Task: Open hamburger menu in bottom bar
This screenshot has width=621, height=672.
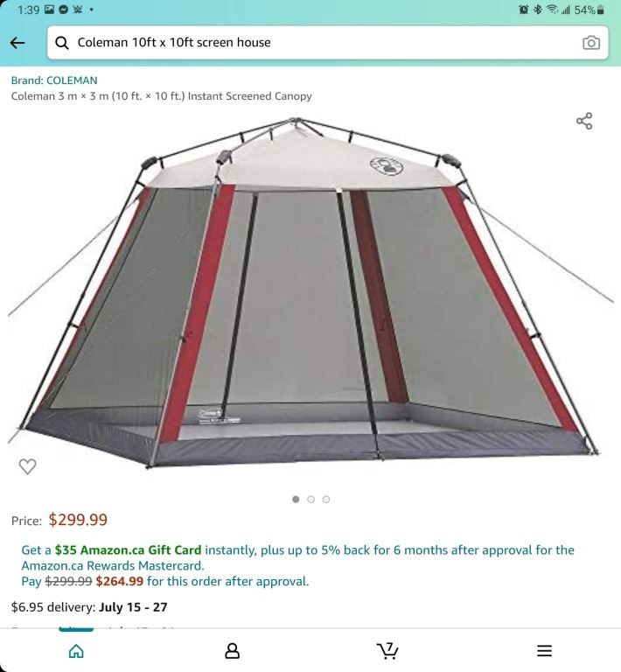Action: (544, 651)
